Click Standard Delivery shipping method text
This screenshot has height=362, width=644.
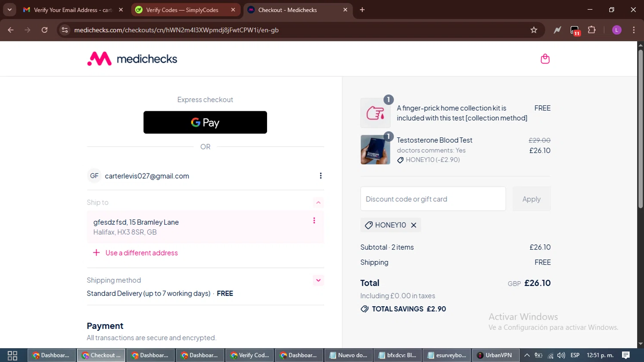click(149, 294)
